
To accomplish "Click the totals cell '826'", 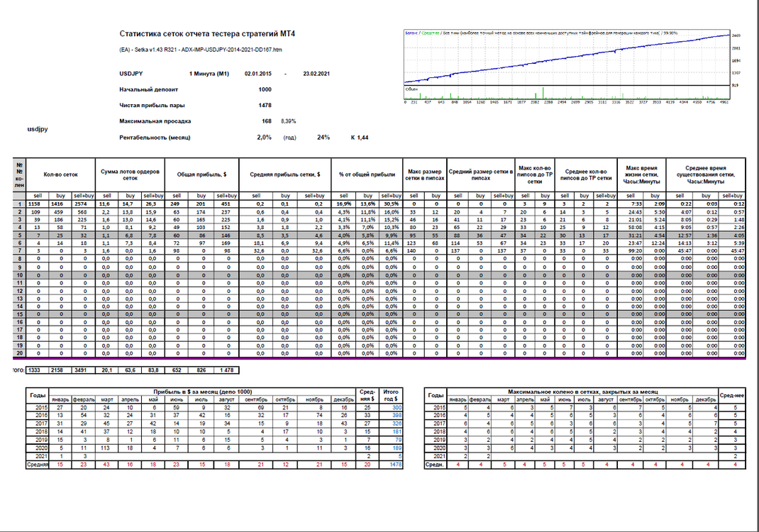I will (x=201, y=370).
